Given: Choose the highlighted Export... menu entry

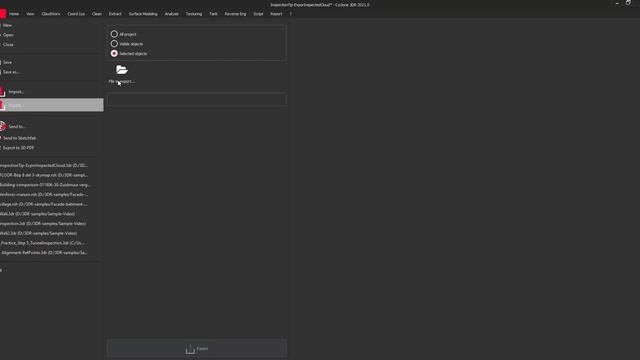Looking at the screenshot, I should tap(51, 105).
